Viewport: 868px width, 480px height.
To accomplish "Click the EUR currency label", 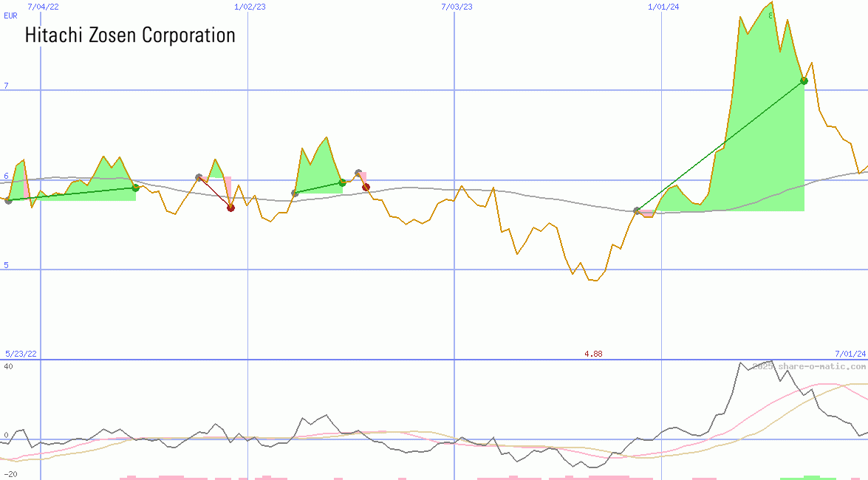I will pyautogui.click(x=10, y=16).
